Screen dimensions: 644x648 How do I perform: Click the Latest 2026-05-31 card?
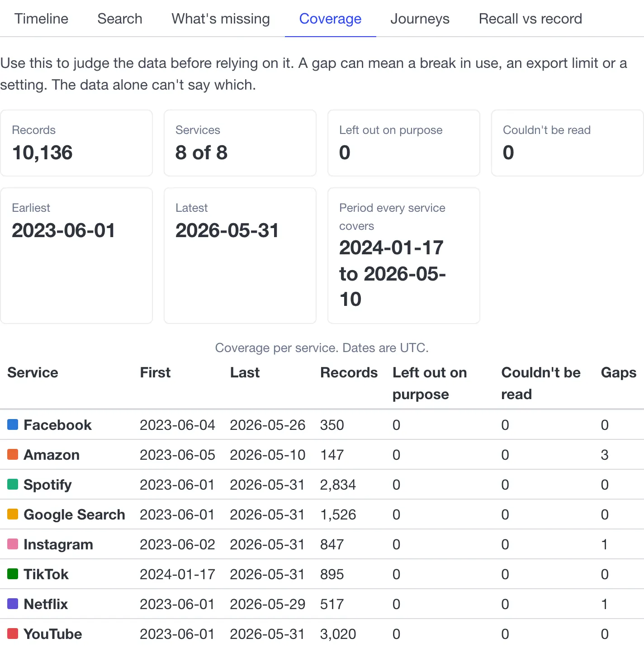240,256
